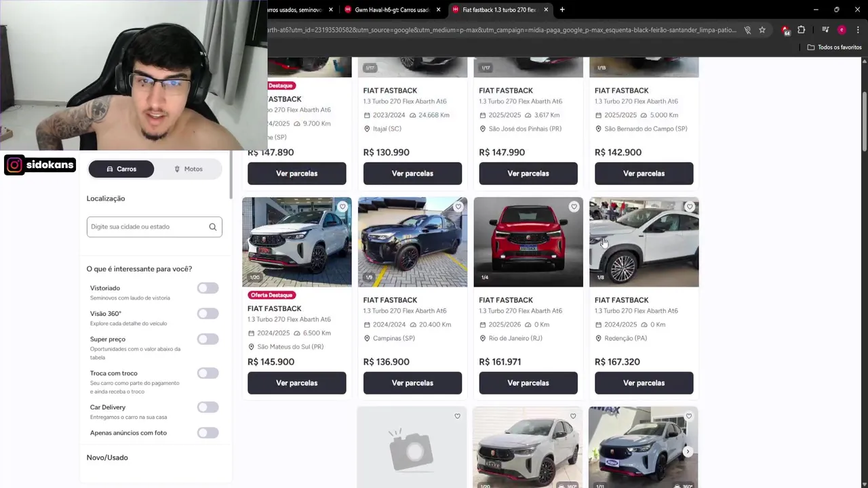Close the Carros usados, seminovos tab
This screenshot has height=488, width=868.
[x=331, y=9]
